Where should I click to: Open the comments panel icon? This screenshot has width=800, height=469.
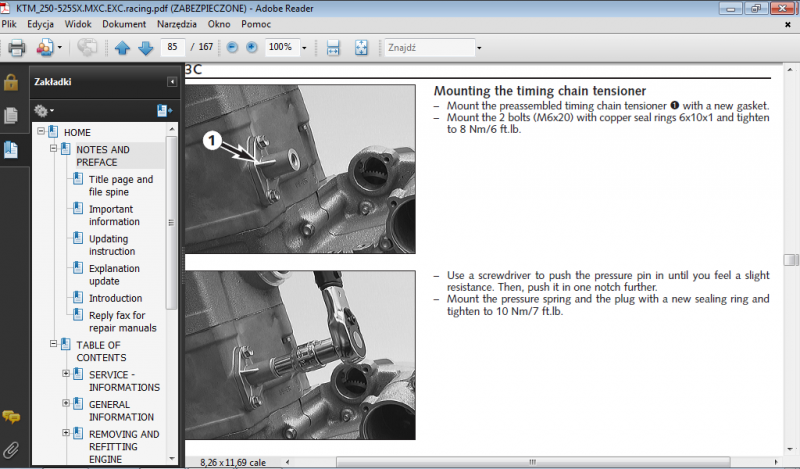pyautogui.click(x=11, y=417)
